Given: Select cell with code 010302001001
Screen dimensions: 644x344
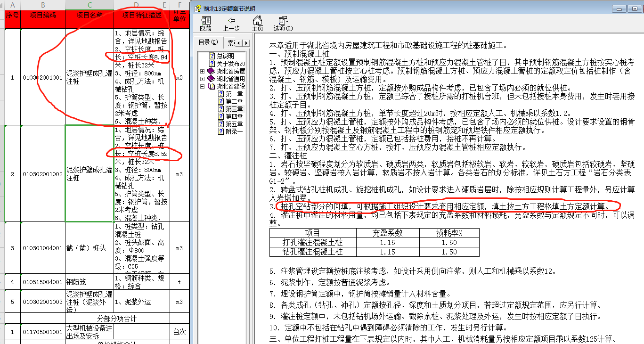Looking at the screenshot, I should coord(43,77).
